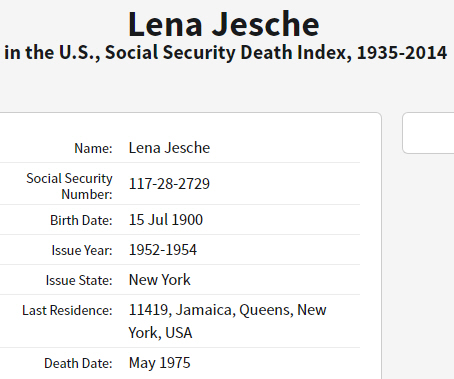
Task: Select the issue state New York
Action: click(x=160, y=280)
